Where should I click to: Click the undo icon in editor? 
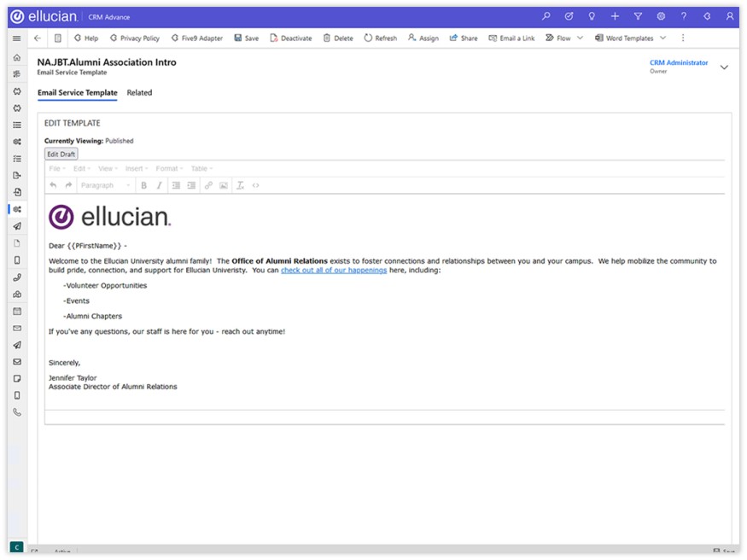[53, 185]
